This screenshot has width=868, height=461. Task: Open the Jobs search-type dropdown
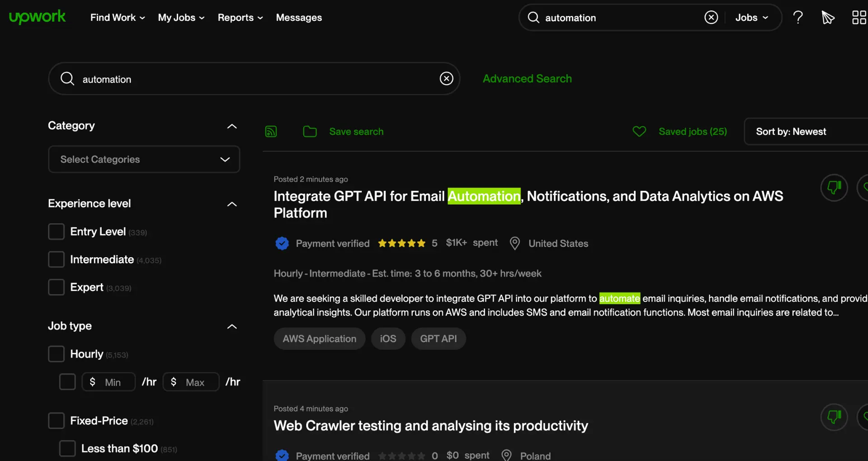pyautogui.click(x=751, y=18)
